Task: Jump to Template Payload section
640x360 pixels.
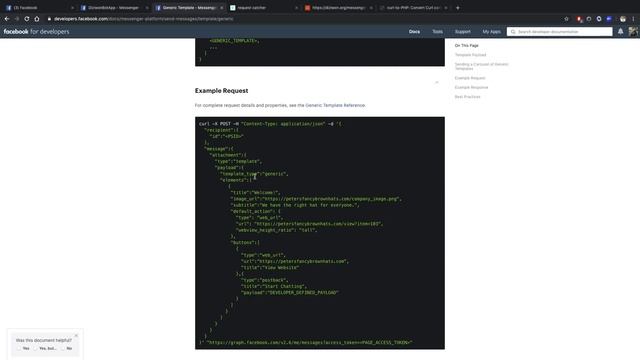Action: point(470,55)
